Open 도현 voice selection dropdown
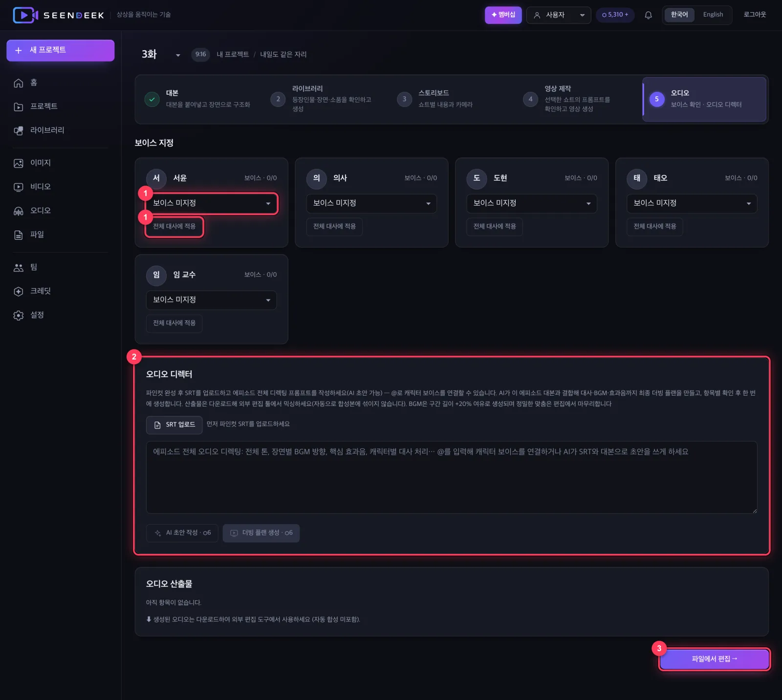The image size is (782, 700). pos(532,204)
